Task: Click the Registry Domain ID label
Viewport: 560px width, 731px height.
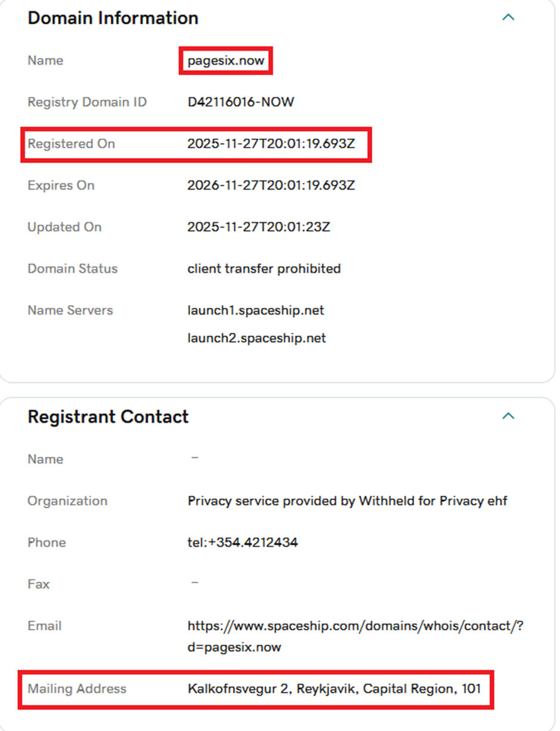Action: pos(87,102)
